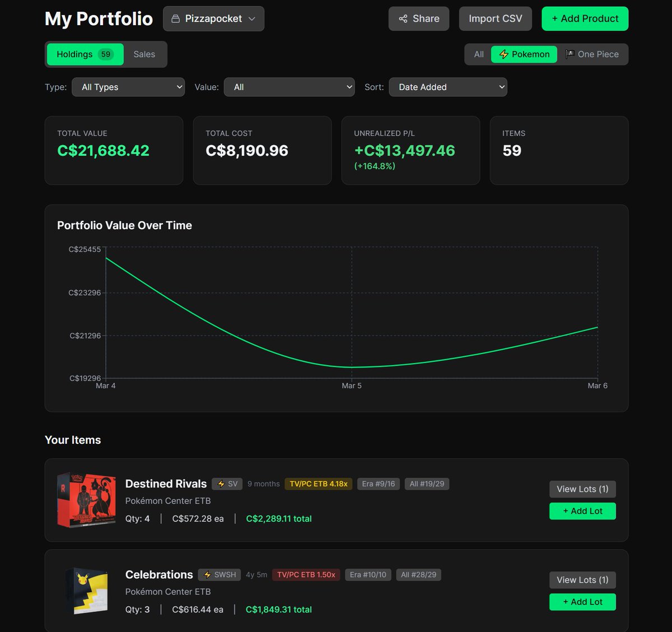This screenshot has height=632, width=672.
Task: Select the All category filter
Action: coord(479,54)
